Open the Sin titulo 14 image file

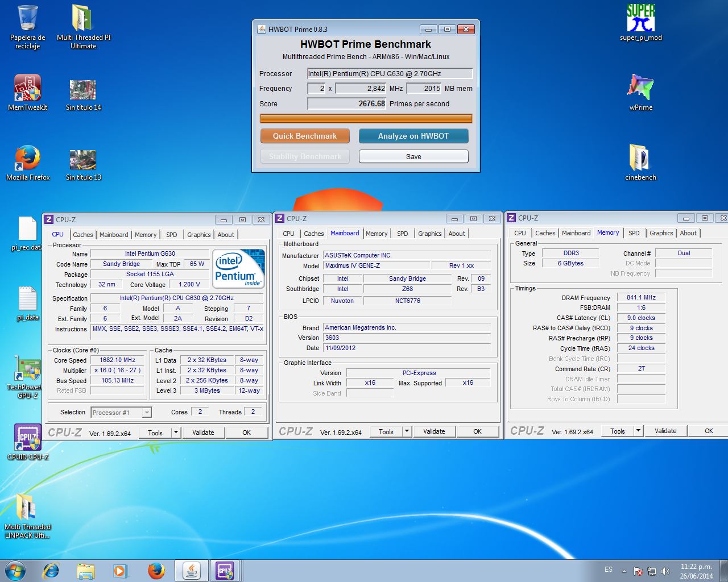[x=83, y=94]
